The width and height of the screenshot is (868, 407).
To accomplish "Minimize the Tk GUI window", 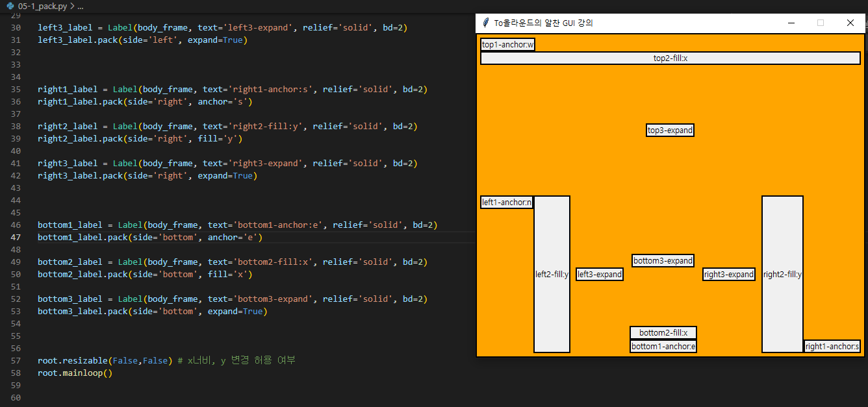I will pos(791,23).
